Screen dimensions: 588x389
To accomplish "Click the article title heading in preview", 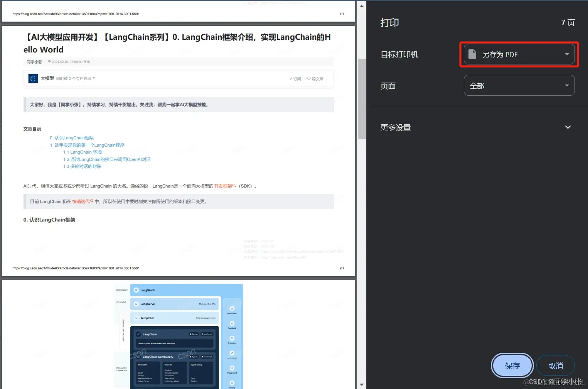I will pyautogui.click(x=177, y=43).
